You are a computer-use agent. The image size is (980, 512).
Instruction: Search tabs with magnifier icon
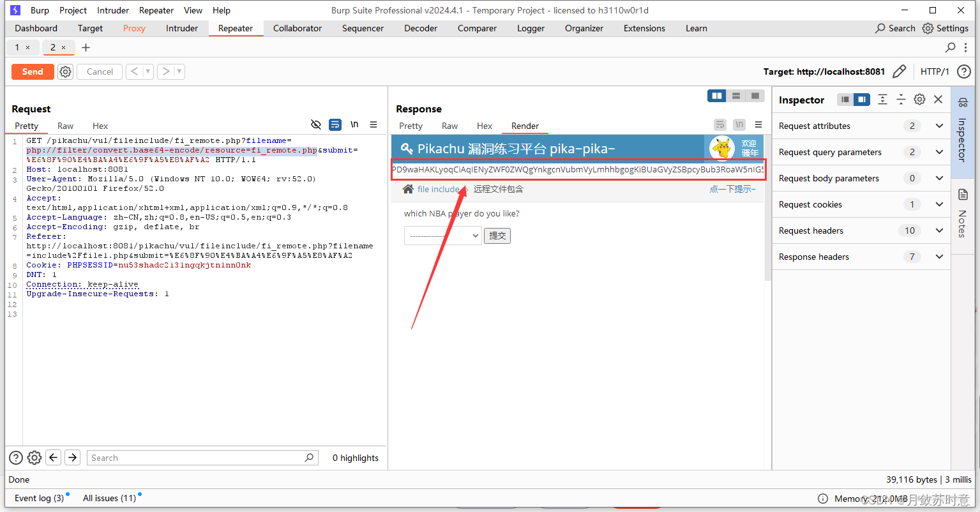point(950,47)
